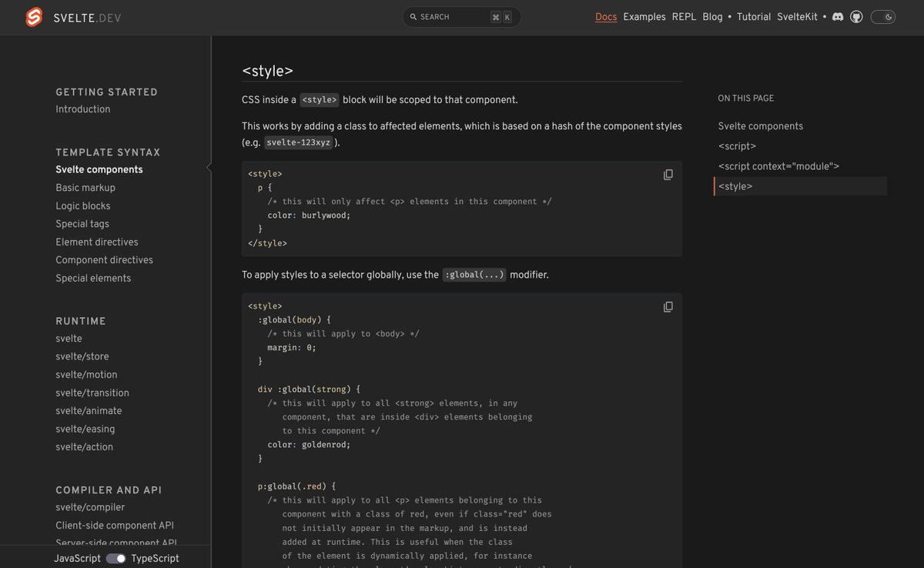Open Special elements sidebar link

click(93, 279)
